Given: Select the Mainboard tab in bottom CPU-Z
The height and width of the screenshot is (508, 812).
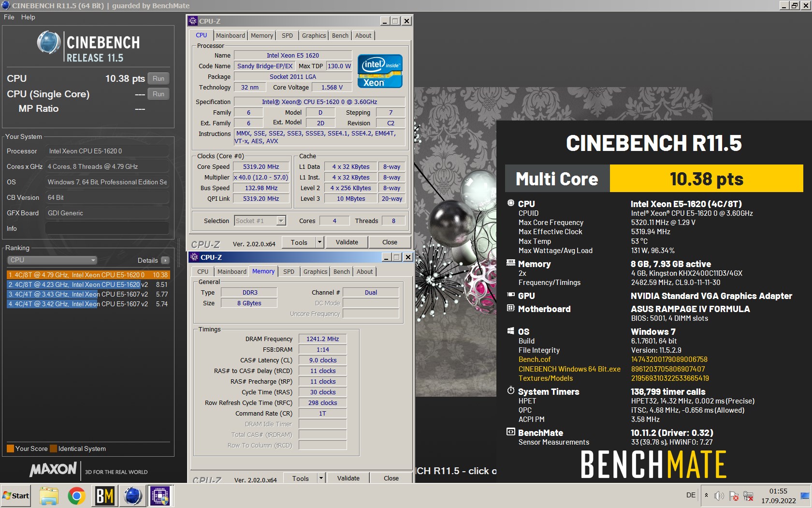Looking at the screenshot, I should [x=232, y=272].
